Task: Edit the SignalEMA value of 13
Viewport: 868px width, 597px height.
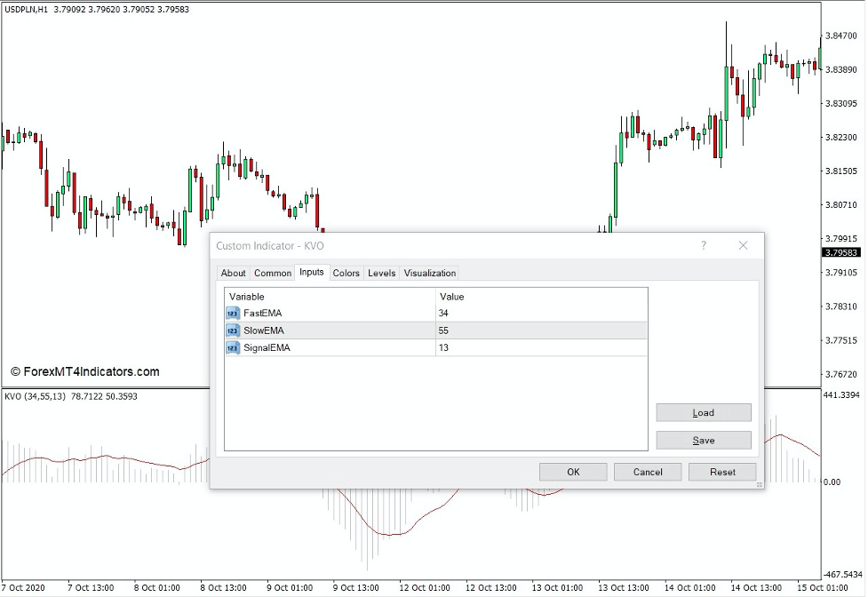Action: [x=444, y=347]
